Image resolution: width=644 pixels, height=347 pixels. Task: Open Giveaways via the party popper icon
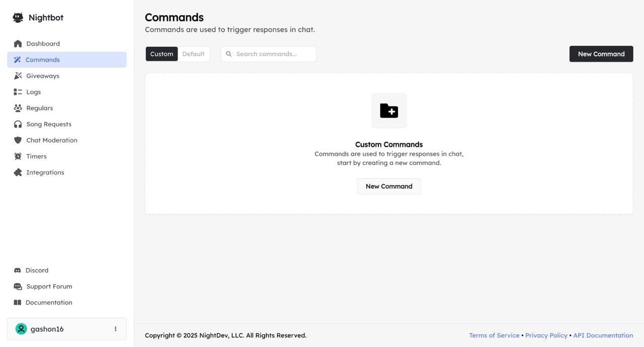click(18, 76)
